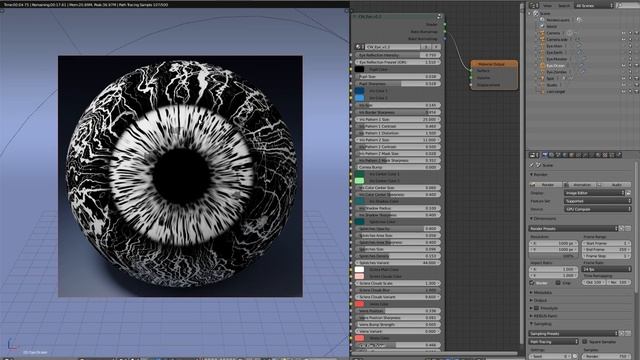Collapse the Sampling panel
Image resolution: width=640 pixels, height=360 pixels.
click(531, 324)
